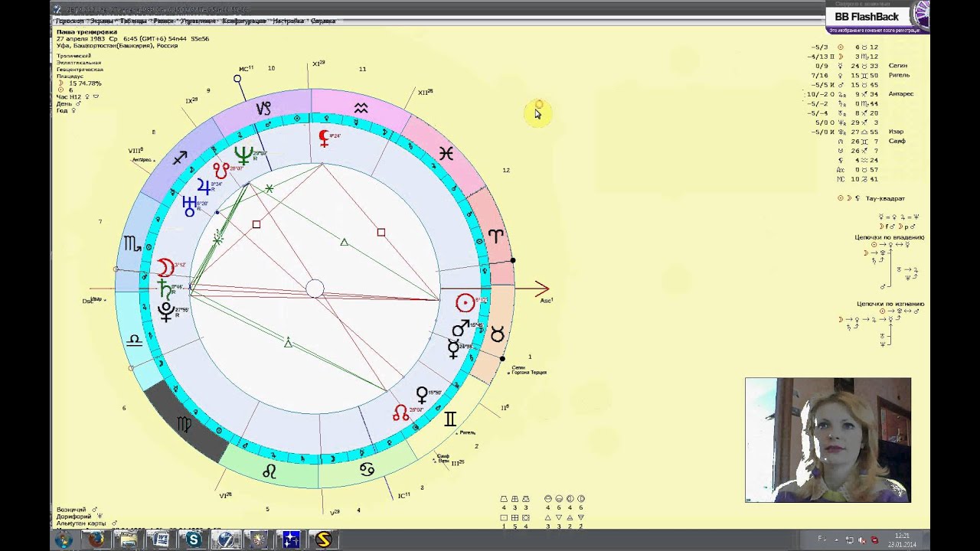Viewport: 980px width, 551px height.
Task: Click the MC marker circle at top
Action: [x=237, y=79]
